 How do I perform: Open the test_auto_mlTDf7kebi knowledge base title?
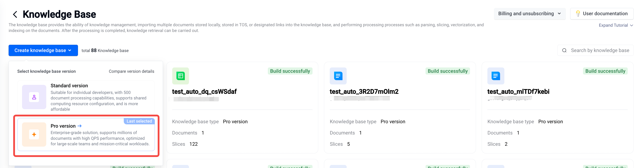click(x=518, y=92)
